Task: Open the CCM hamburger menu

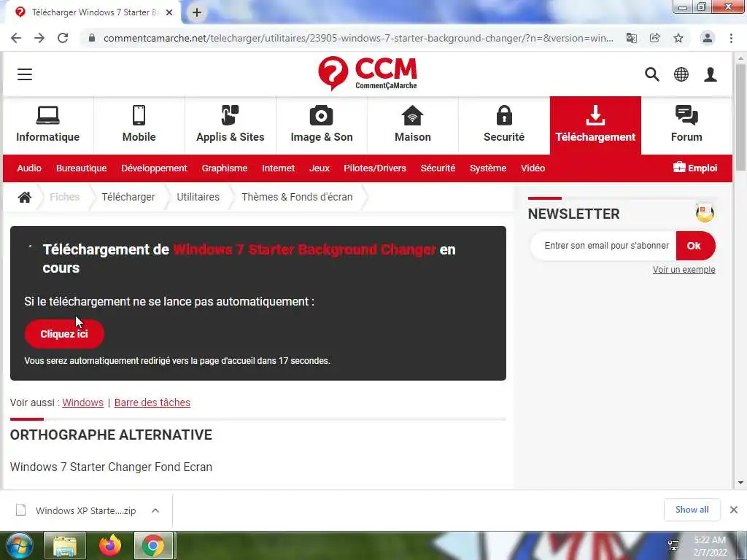Action: [x=25, y=74]
